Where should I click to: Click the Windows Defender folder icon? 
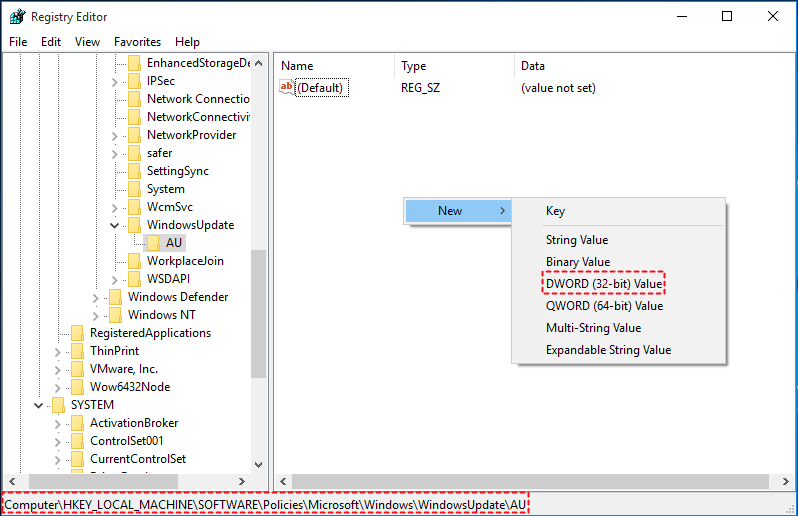tap(116, 297)
